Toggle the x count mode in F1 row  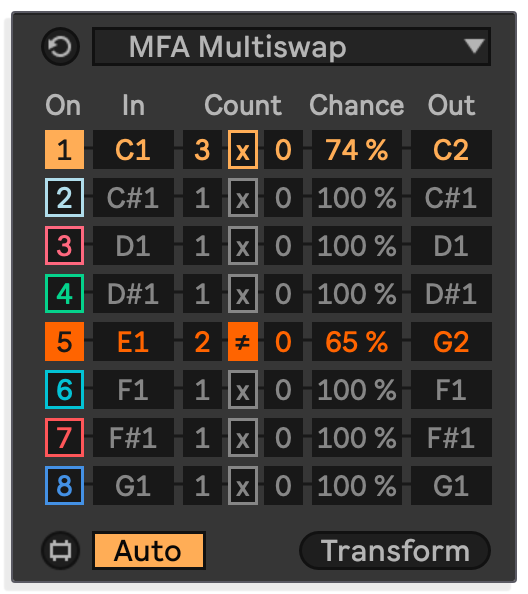point(243,389)
